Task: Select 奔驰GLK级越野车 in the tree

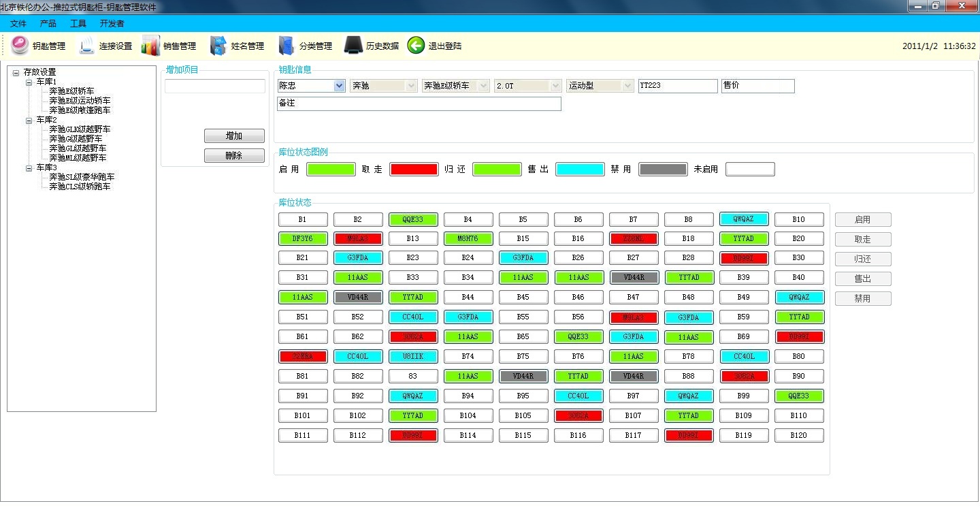Action: (x=80, y=129)
